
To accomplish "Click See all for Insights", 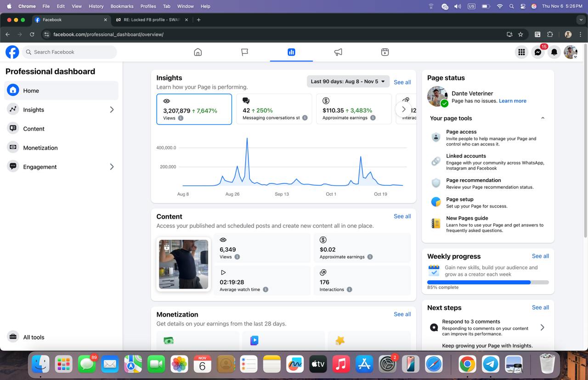I will pyautogui.click(x=402, y=82).
